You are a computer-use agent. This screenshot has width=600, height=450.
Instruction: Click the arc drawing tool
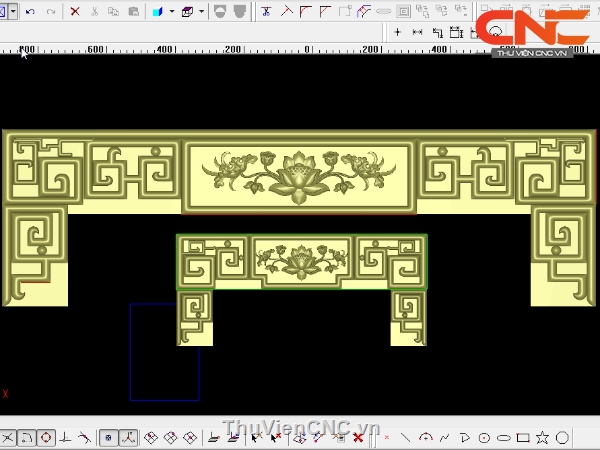coord(426,438)
